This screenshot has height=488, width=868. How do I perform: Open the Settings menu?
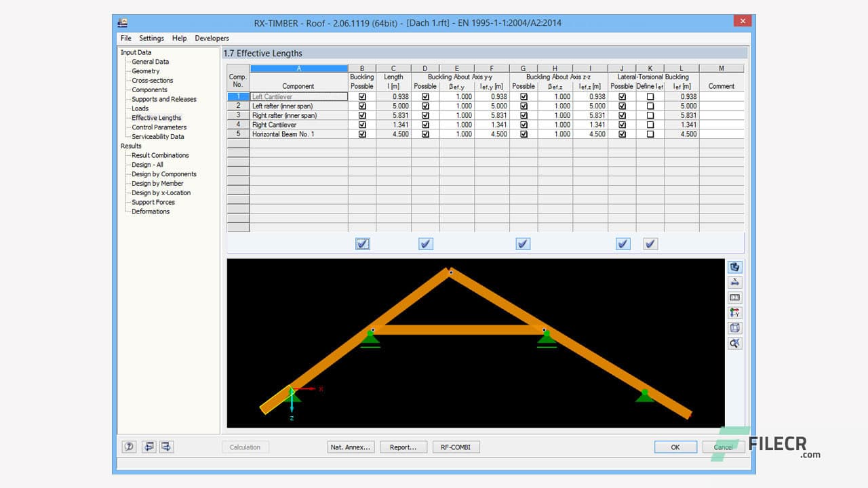[x=151, y=38]
